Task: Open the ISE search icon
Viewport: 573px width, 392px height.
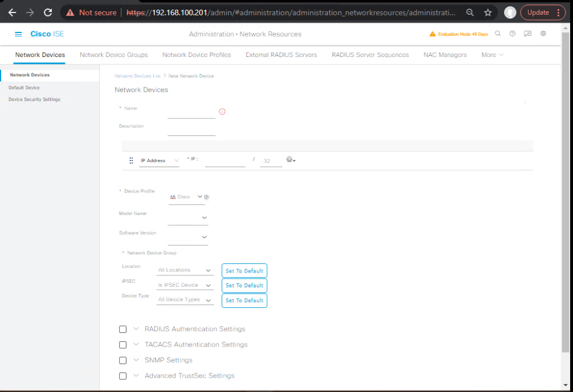Action: click(498, 34)
